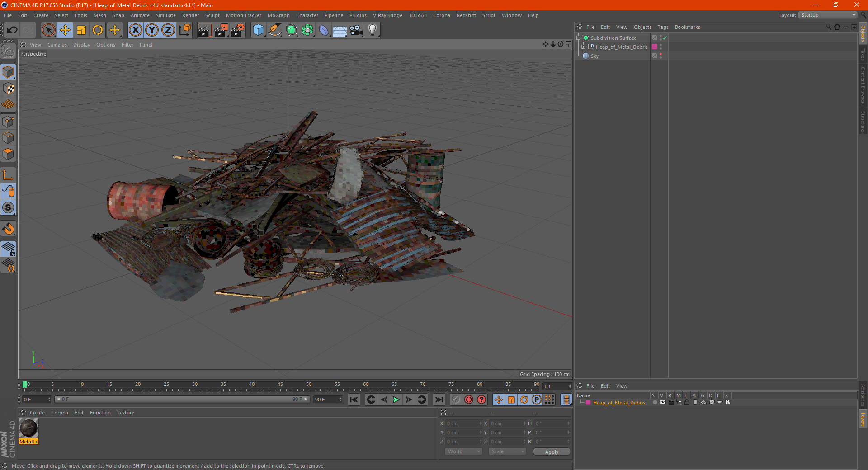Viewport: 868px width, 470px height.
Task: Go to end of animation
Action: [x=439, y=399]
